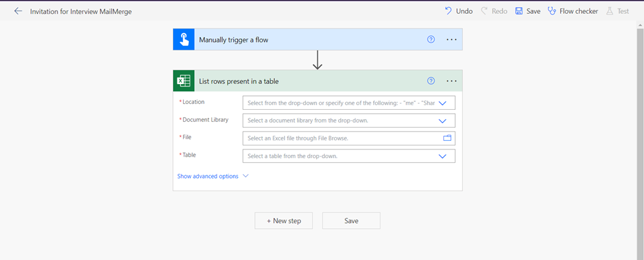Expand the Document Library drop-down

pos(443,121)
